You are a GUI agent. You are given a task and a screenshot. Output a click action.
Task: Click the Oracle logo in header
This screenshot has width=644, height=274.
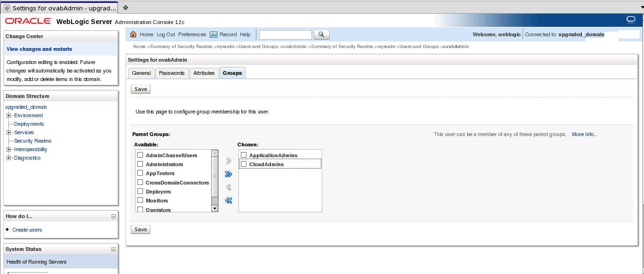pos(29,21)
